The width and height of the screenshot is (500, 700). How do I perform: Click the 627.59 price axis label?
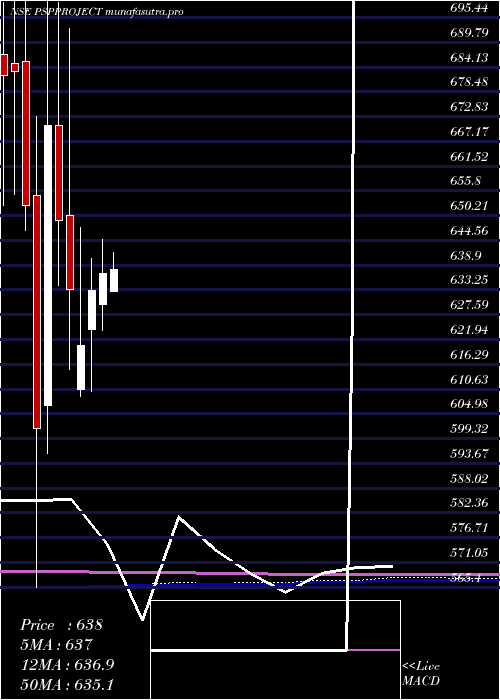tap(468, 305)
